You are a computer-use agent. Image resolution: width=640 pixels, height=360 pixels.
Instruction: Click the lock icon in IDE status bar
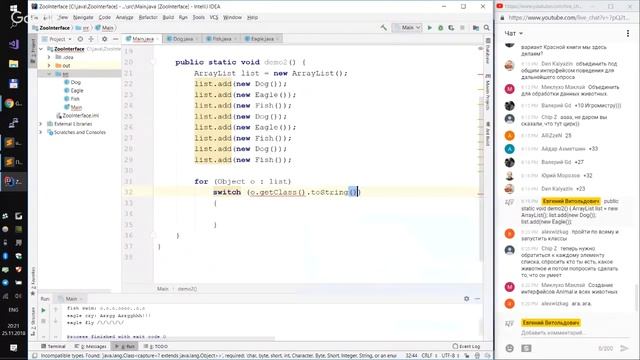pos(467,356)
